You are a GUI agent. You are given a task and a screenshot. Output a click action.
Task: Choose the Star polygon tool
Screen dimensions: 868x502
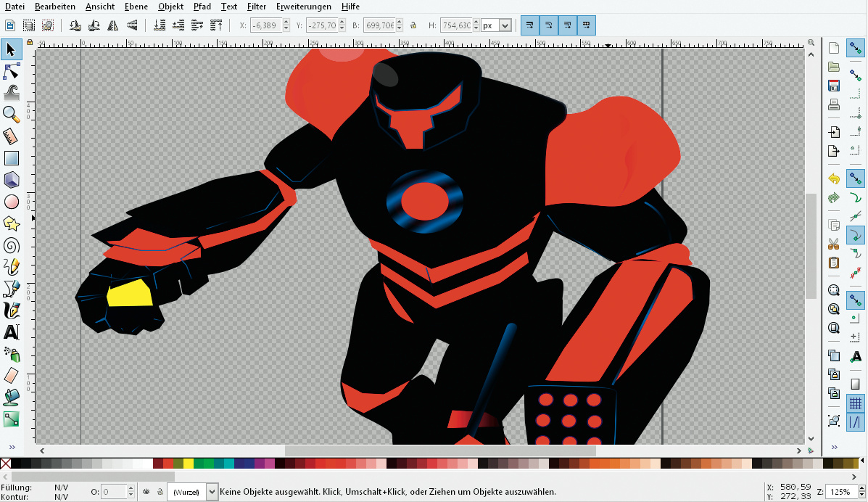click(x=11, y=223)
